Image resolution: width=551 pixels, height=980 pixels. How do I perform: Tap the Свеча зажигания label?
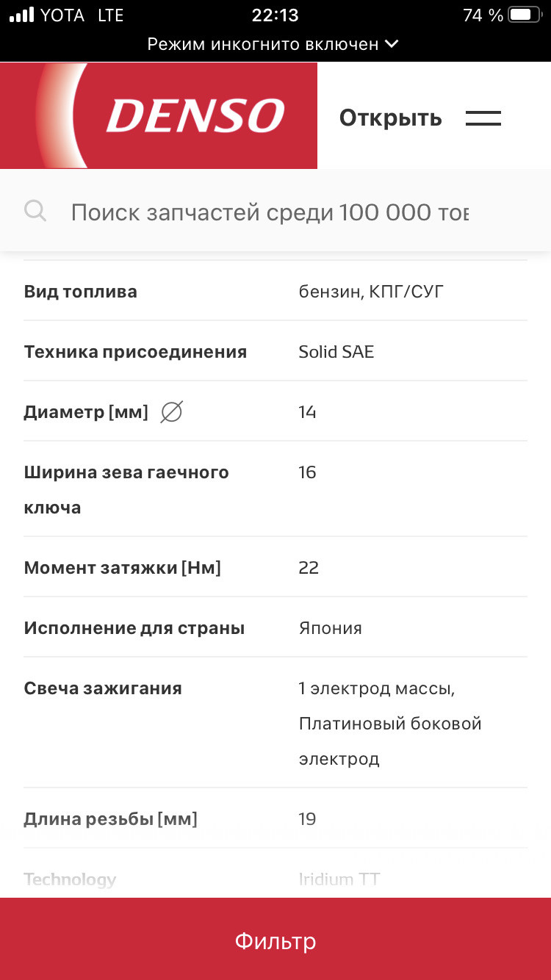pos(103,688)
